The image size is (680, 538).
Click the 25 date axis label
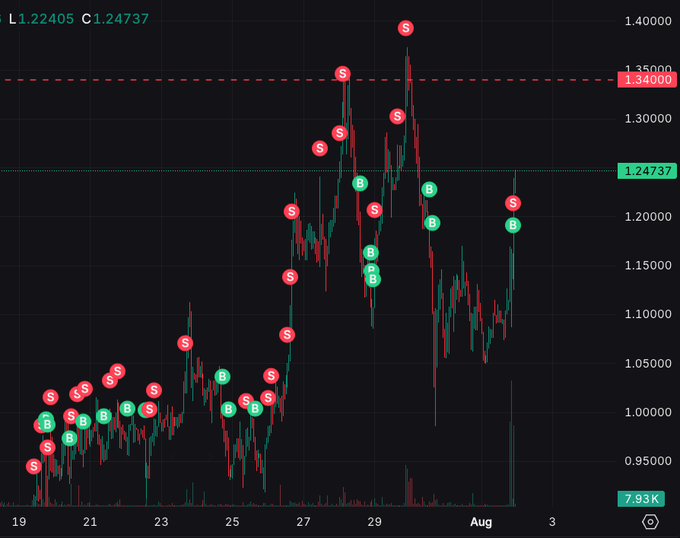[x=232, y=522]
